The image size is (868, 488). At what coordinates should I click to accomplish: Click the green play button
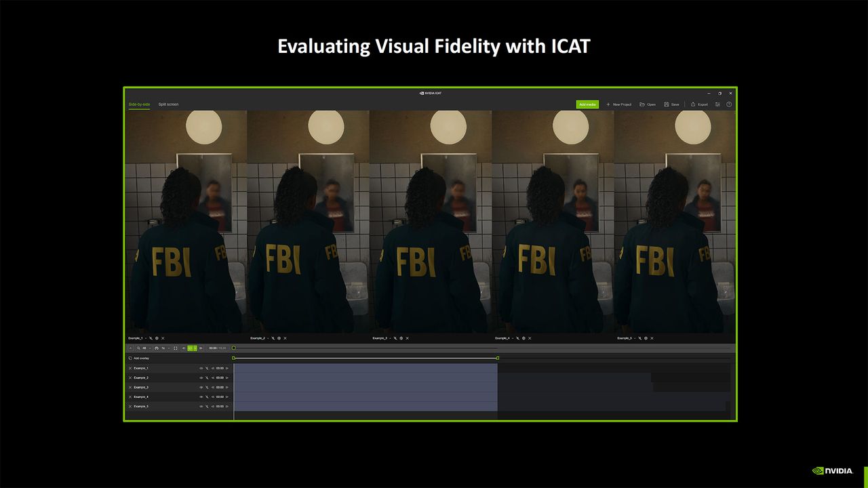pos(190,348)
